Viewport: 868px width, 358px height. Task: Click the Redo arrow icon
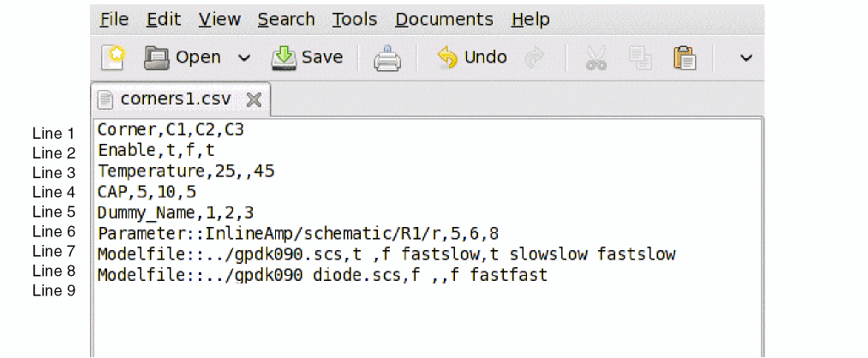[536, 58]
